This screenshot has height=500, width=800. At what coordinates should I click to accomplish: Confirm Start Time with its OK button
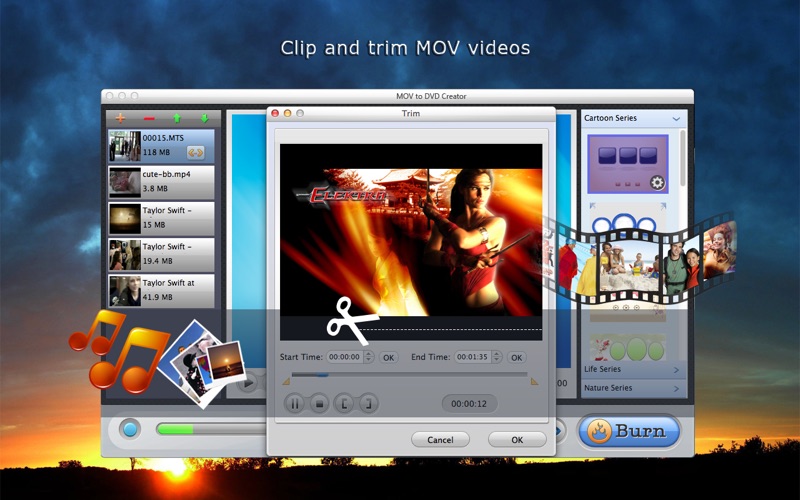coord(388,358)
